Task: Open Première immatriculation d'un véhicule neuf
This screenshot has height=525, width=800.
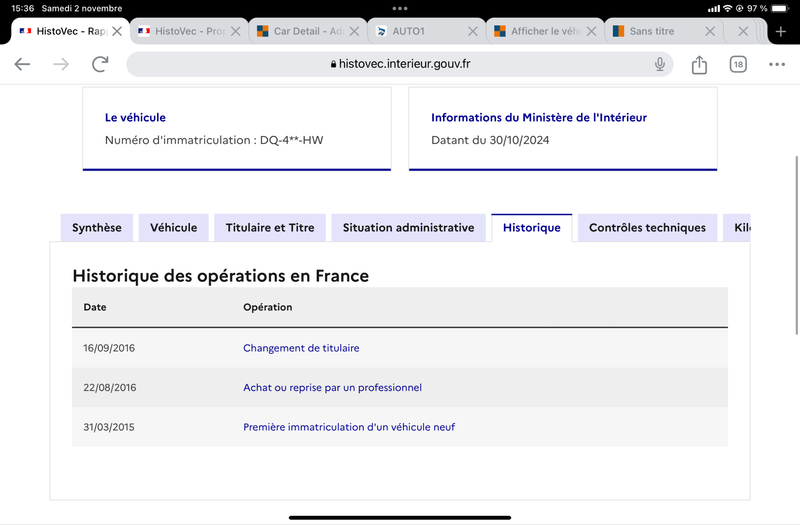Action: click(349, 427)
